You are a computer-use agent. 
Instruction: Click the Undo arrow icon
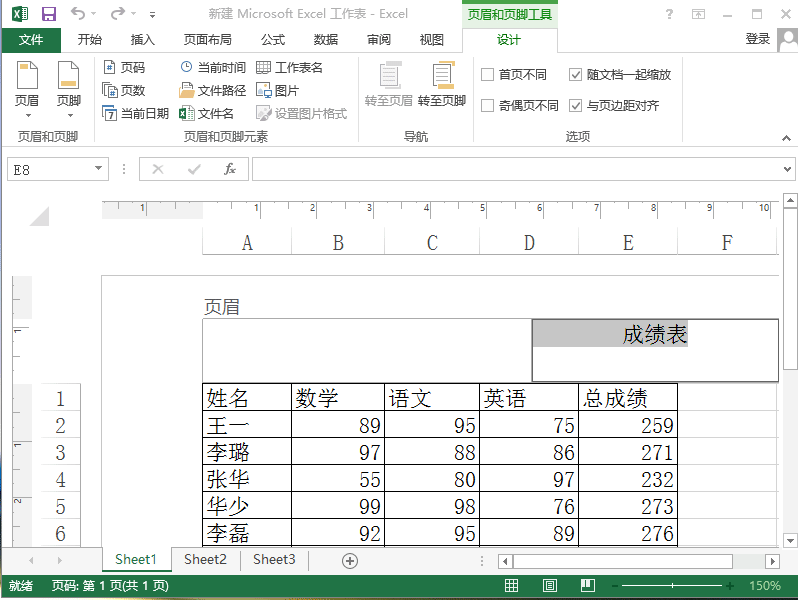(78, 13)
